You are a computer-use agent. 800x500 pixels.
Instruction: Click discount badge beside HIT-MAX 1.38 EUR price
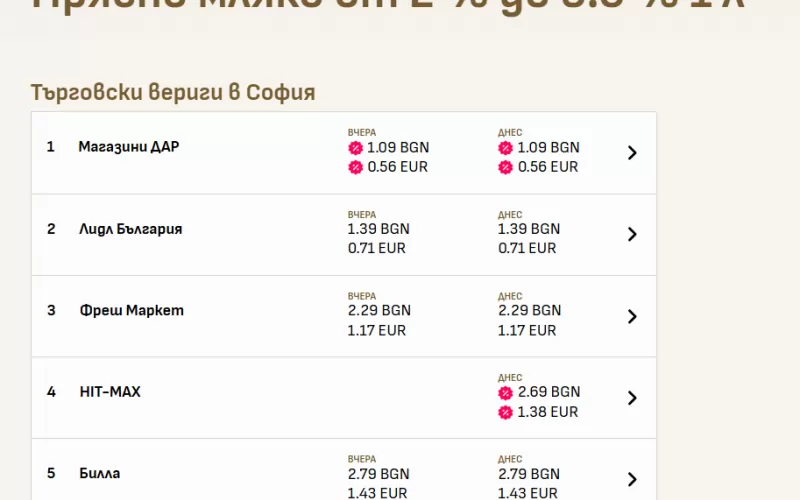click(505, 412)
